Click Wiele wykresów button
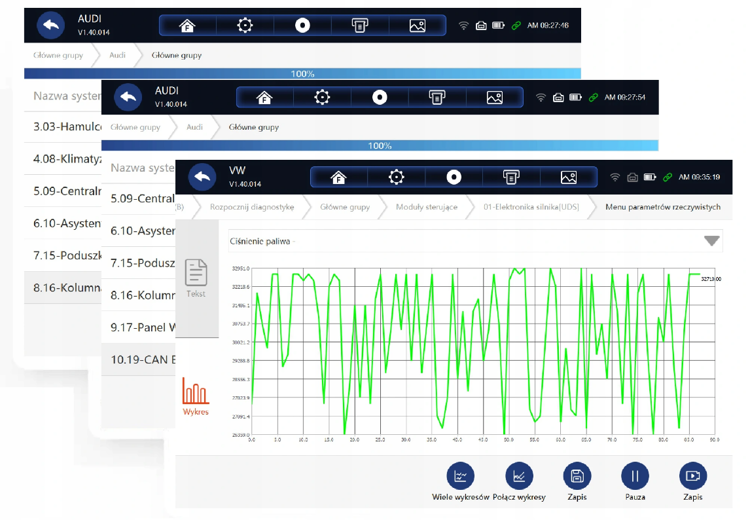Viewport: 750px width, 520px height. [460, 482]
